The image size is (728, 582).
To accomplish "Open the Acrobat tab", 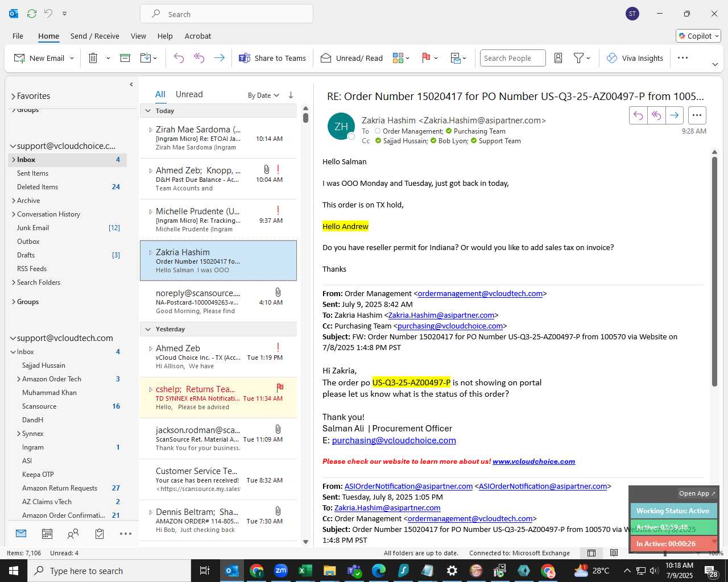I will coord(198,36).
